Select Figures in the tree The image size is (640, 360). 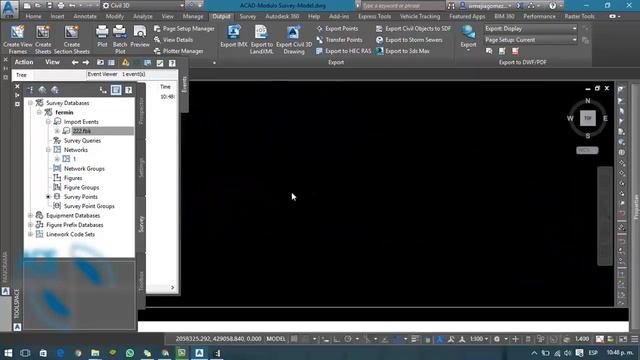[73, 178]
